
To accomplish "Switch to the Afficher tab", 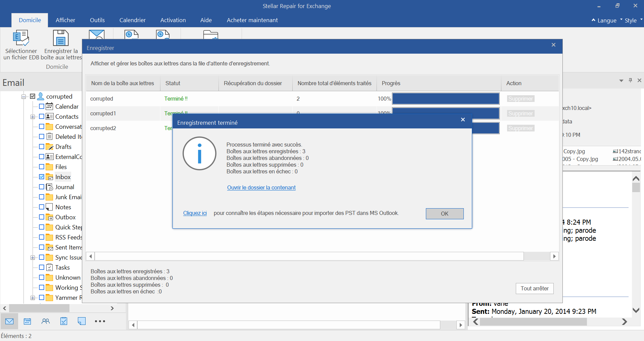I will [x=65, y=20].
